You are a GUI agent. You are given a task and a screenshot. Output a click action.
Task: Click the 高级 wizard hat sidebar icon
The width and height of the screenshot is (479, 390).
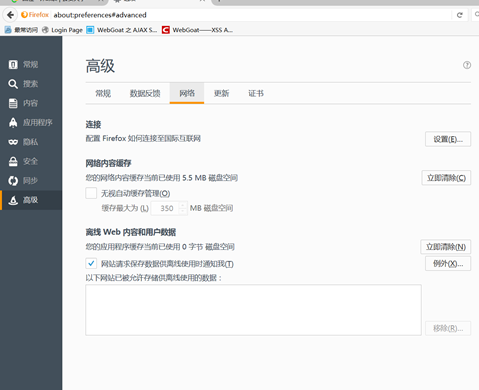tap(13, 200)
